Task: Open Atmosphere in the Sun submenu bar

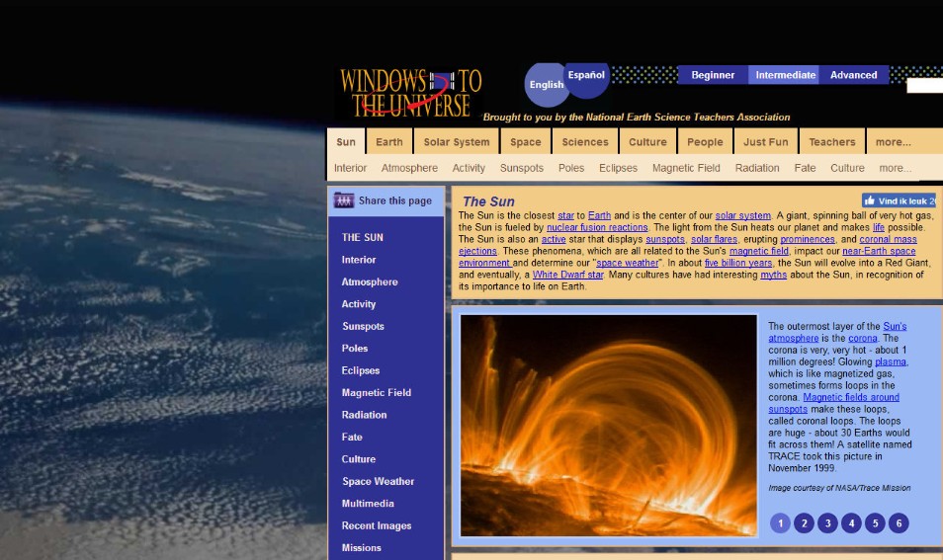Action: pos(409,168)
